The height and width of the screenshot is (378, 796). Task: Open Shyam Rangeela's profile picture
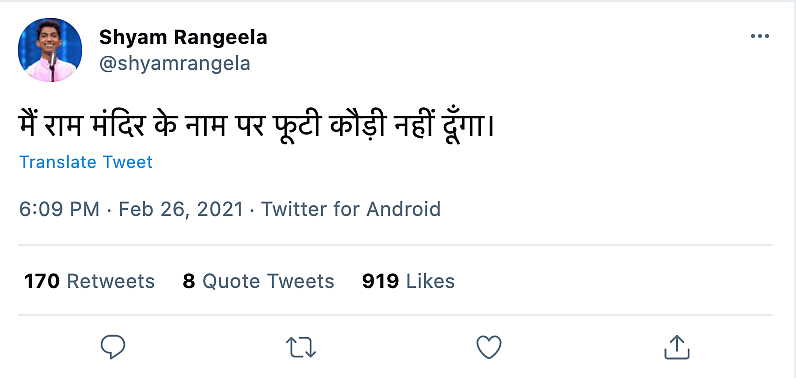point(50,50)
